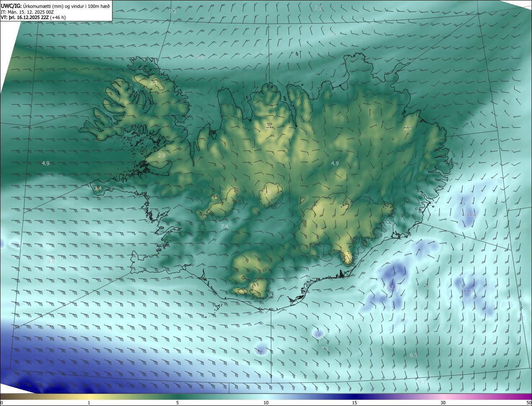This screenshot has height=406, width=532.
Task: Click the '11.6' value off the east coast
Action: tap(470, 215)
